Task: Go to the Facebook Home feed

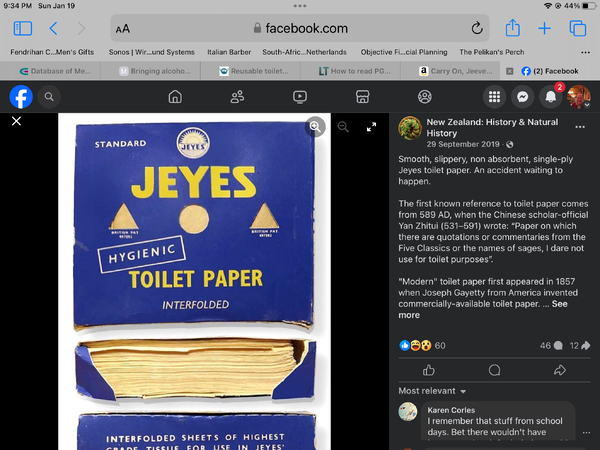Action: pyautogui.click(x=175, y=96)
